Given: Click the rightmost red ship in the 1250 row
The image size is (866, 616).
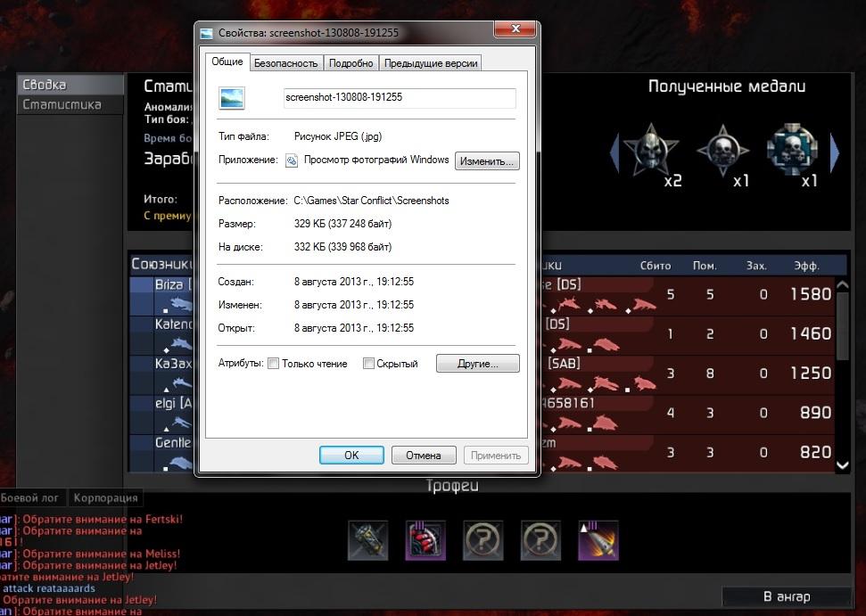Looking at the screenshot, I should pyautogui.click(x=645, y=383).
